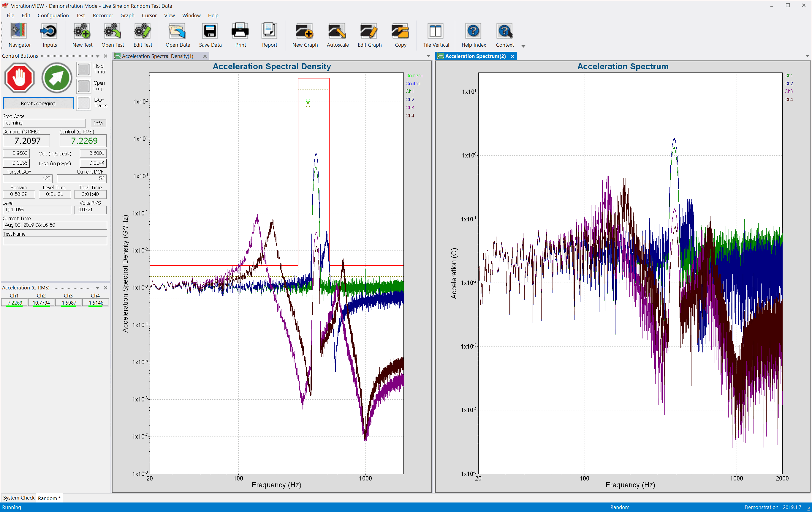Enable iDOF Traces
Image resolution: width=812 pixels, height=512 pixels.
[83, 103]
